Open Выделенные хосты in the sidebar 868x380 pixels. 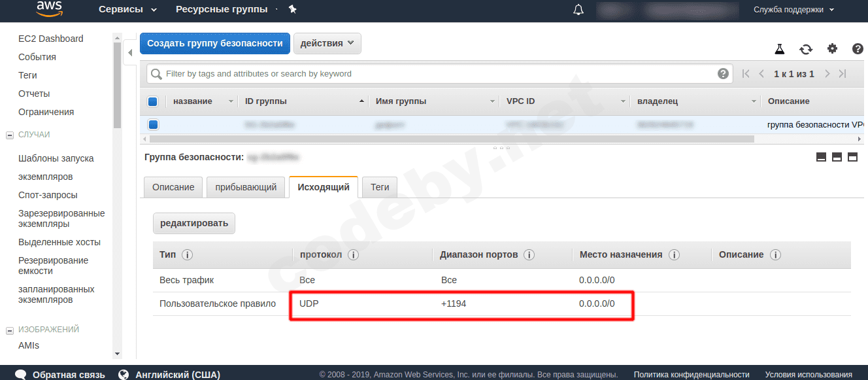[x=59, y=242]
